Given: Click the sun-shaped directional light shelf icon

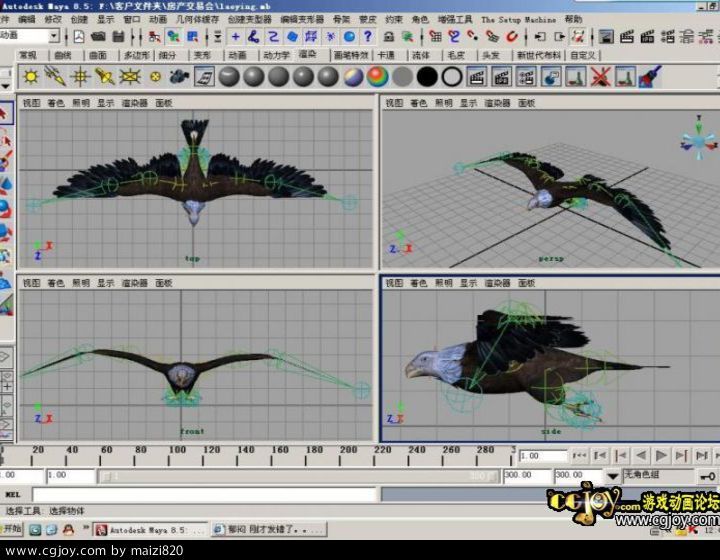Looking at the screenshot, I should [x=31, y=76].
